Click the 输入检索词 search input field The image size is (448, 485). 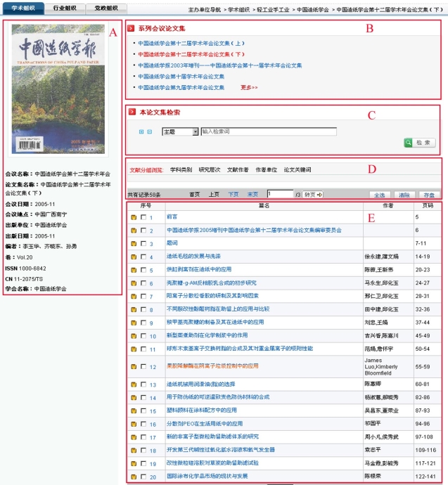click(x=268, y=131)
